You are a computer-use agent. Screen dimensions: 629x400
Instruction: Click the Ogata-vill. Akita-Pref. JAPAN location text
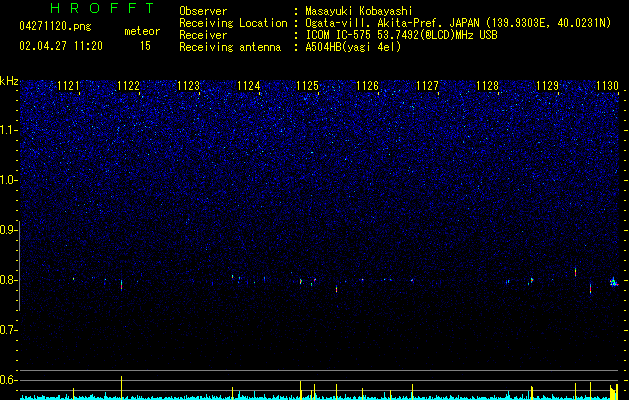pyautogui.click(x=458, y=23)
